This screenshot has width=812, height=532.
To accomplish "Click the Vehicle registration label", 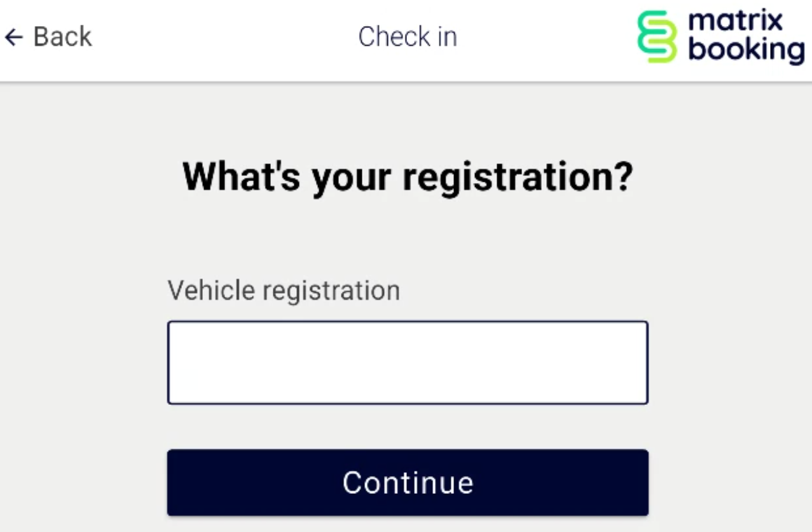I will click(x=283, y=290).
